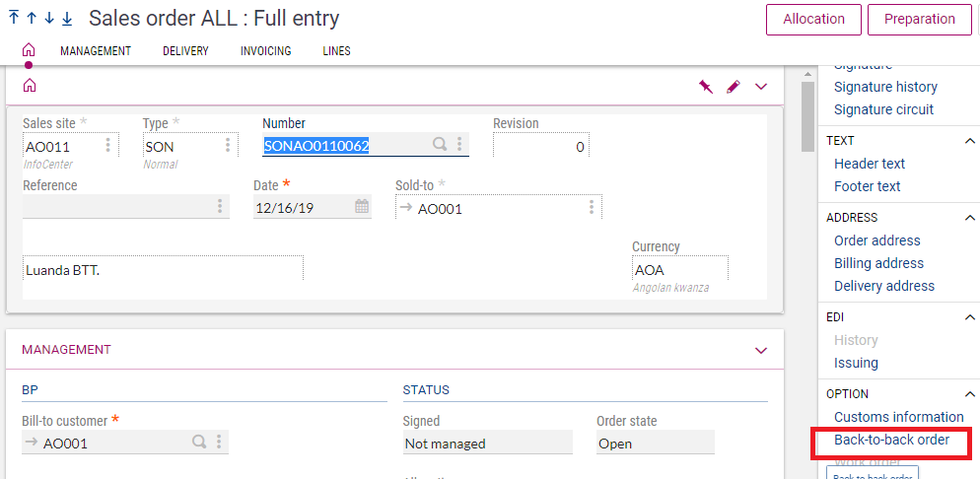The width and height of the screenshot is (980, 479).
Task: Switch to the Delivery tab
Action: (x=185, y=51)
